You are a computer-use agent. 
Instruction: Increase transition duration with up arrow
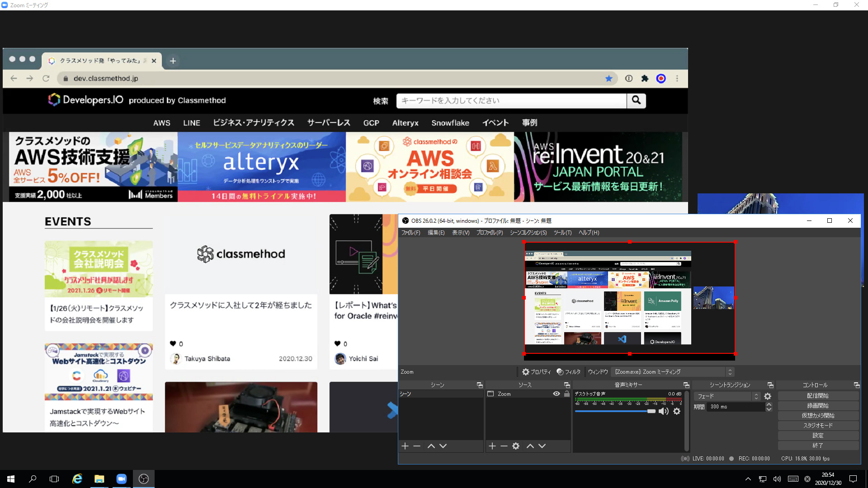point(769,404)
